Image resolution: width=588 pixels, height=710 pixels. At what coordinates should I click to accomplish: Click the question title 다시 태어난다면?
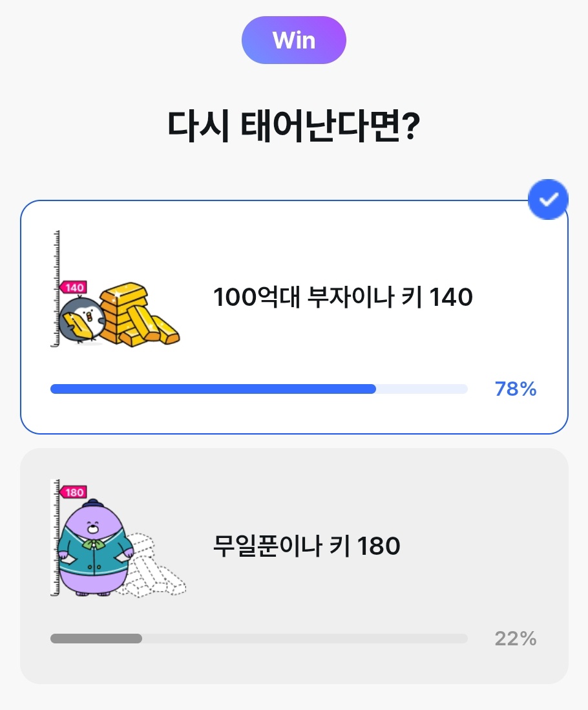point(294,125)
